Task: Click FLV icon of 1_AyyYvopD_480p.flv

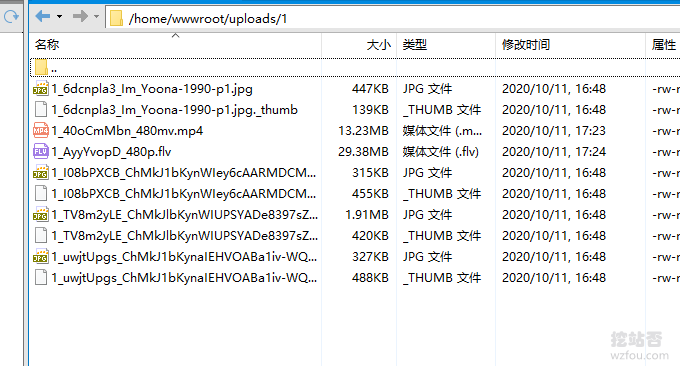Action: tap(41, 151)
